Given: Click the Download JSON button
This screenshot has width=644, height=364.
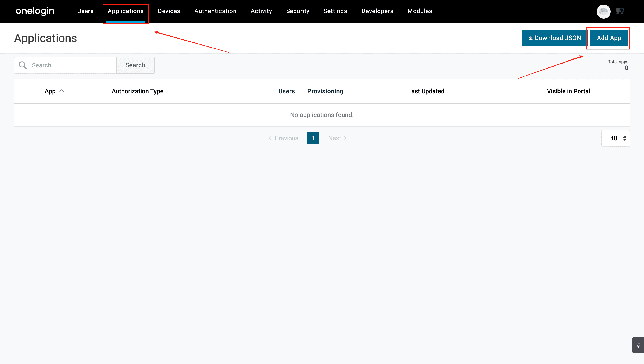Looking at the screenshot, I should 554,38.
